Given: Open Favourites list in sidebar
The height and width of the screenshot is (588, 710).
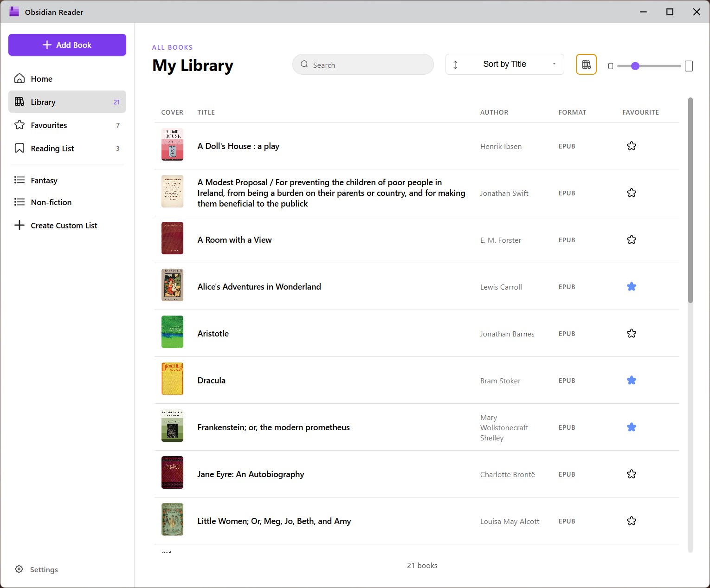Looking at the screenshot, I should coord(67,125).
